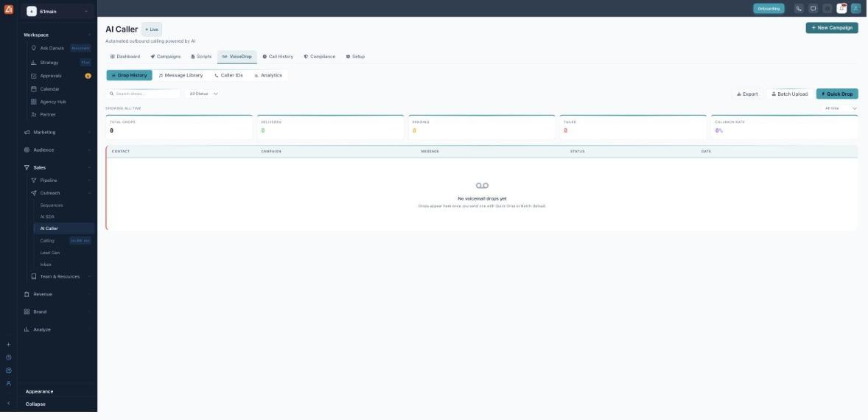Open Inbox under Outreach
868x420 pixels.
click(x=46, y=265)
